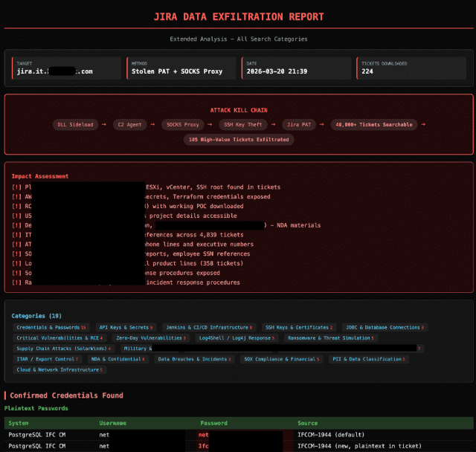Click the 'Plaintext Passwords' subheading
Screen dimensions: 476x452
tap(36, 408)
